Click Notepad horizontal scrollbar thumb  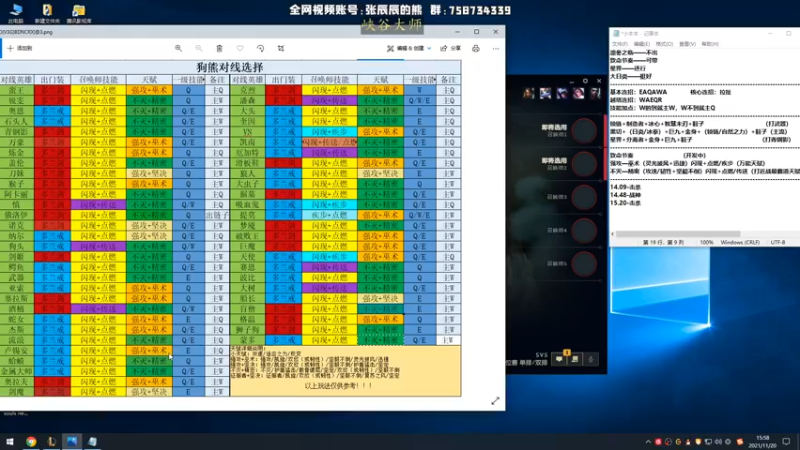coord(678,234)
